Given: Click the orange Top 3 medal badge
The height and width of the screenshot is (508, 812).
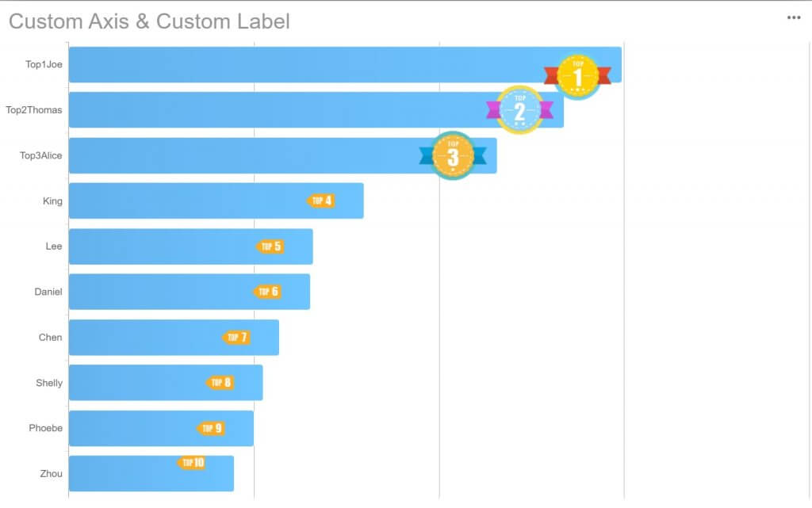Looking at the screenshot, I should point(453,155).
